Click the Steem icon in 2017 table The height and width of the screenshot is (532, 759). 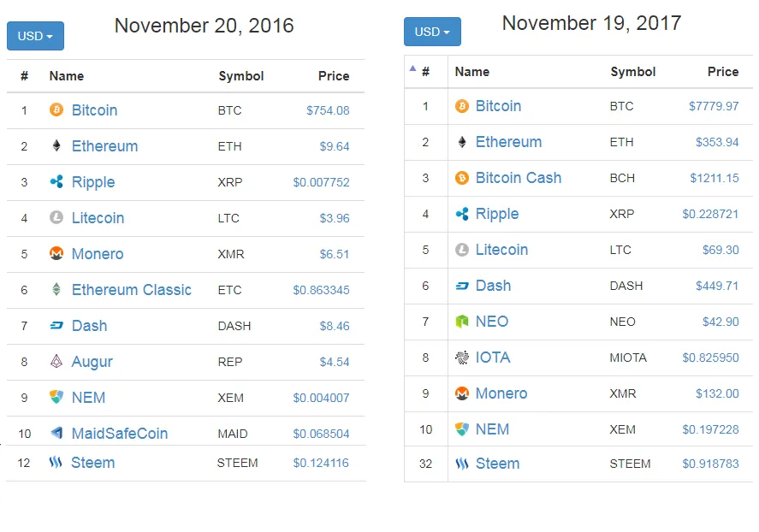click(462, 464)
